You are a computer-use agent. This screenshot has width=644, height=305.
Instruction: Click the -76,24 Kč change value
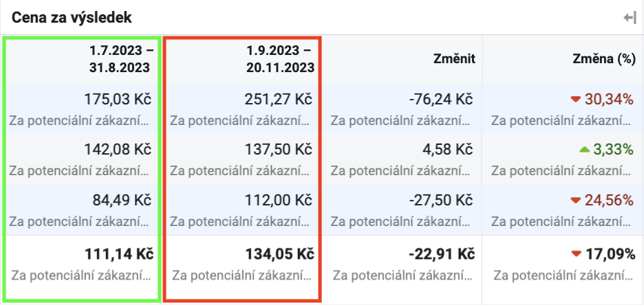tap(441, 99)
